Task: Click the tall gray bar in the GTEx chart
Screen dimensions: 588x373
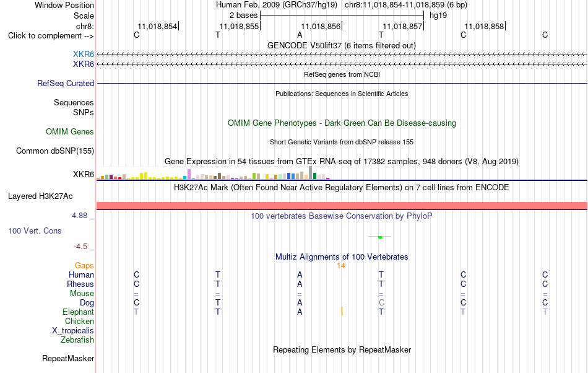Action: (310, 173)
